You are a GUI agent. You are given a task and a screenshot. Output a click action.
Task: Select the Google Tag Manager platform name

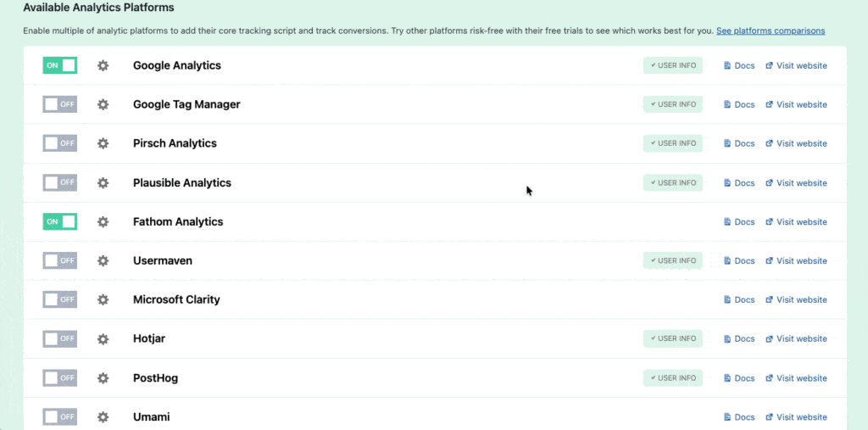coord(186,104)
